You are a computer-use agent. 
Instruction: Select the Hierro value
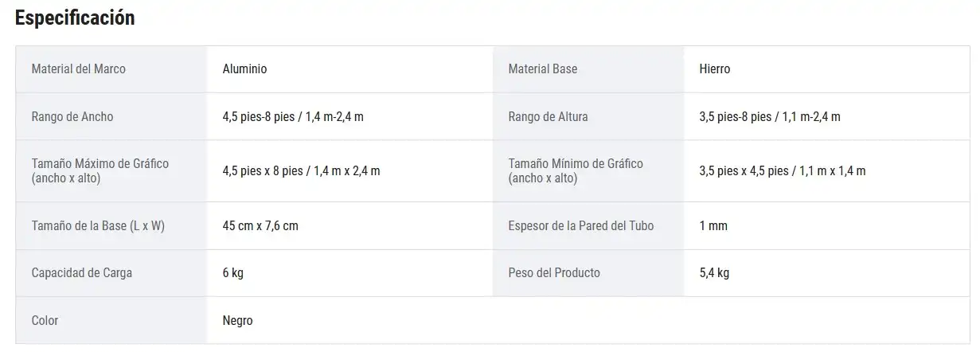pyautogui.click(x=714, y=69)
